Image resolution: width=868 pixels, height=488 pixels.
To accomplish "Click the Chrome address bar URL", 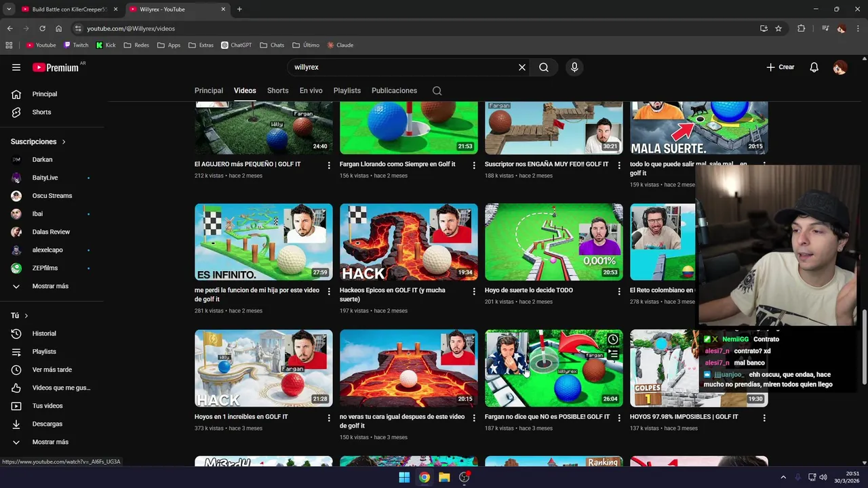I will (x=131, y=28).
